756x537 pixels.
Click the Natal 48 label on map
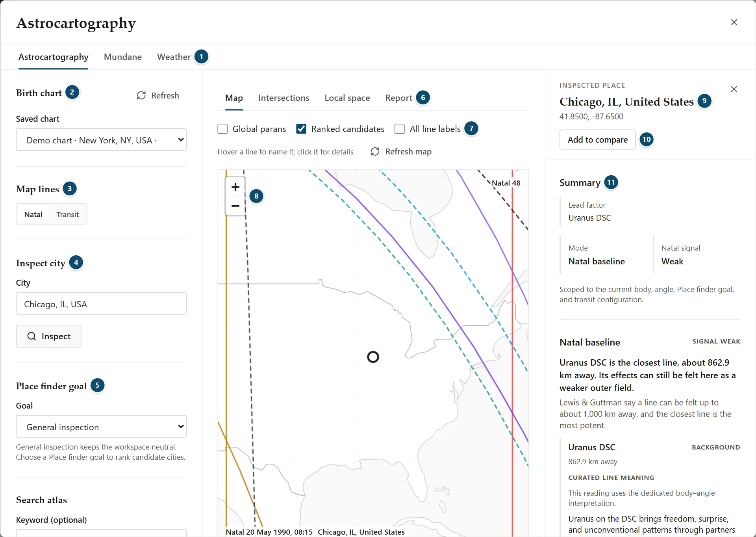click(506, 183)
